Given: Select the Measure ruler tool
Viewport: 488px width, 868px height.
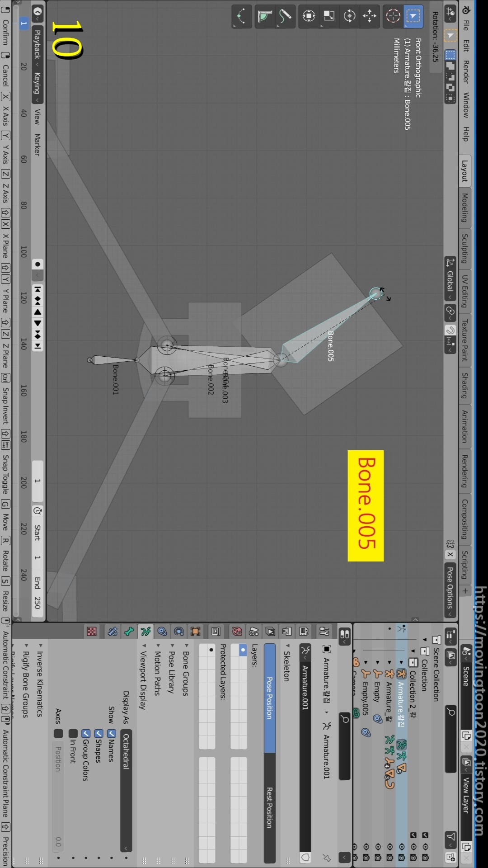Looking at the screenshot, I should point(265,16).
